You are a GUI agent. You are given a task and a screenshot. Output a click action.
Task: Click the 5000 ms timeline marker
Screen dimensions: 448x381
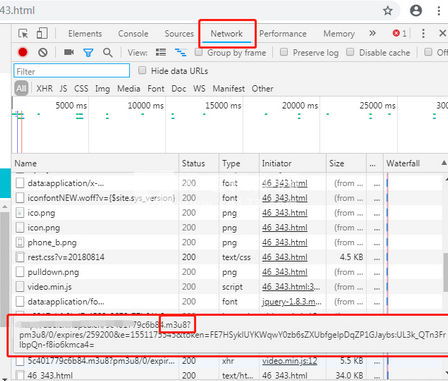pos(71,106)
